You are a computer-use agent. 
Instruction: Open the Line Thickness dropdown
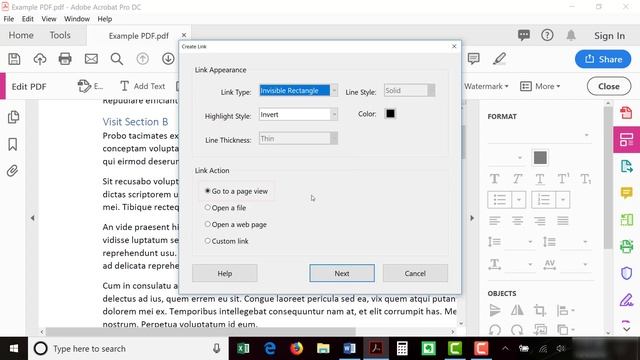pos(334,138)
